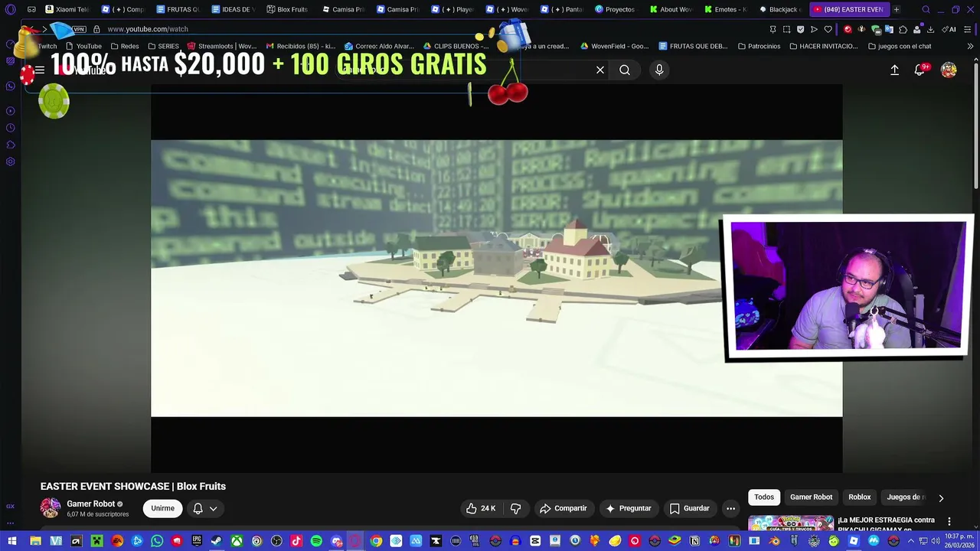Show more filter chips with right arrow
This screenshot has height=551, width=980.
pos(941,497)
